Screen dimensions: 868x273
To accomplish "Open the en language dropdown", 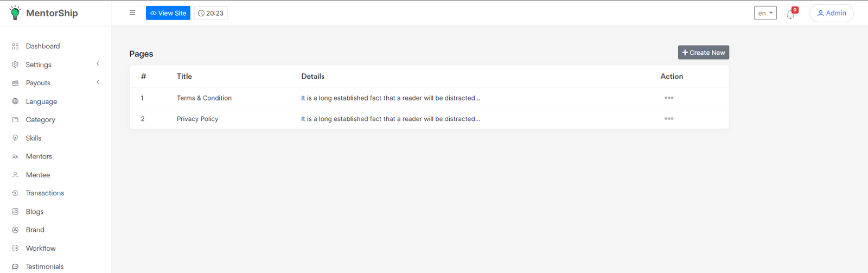I will click(765, 13).
